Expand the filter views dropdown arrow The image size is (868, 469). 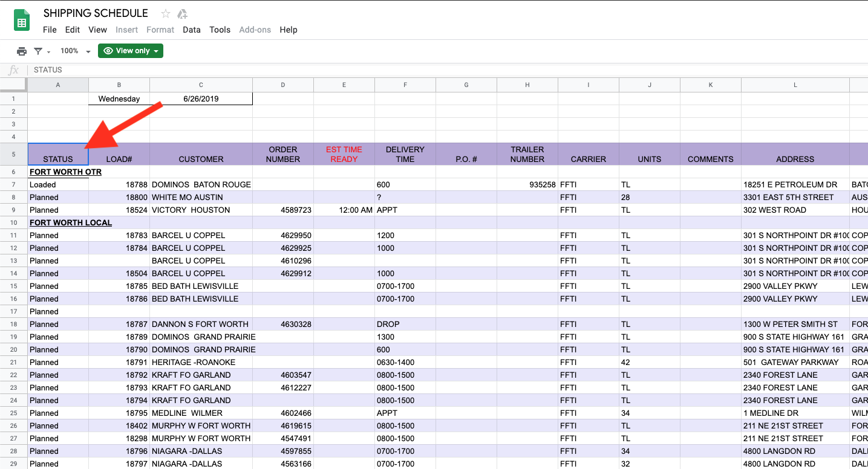coord(49,52)
